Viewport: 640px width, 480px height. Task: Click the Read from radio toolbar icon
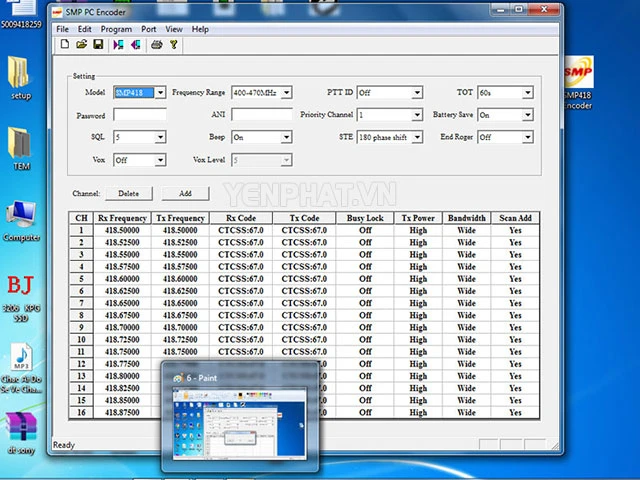click(119, 45)
